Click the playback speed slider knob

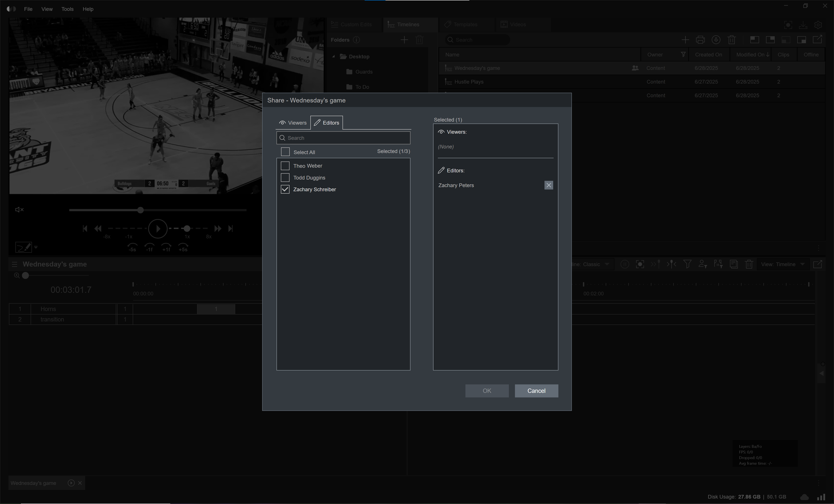[187, 229]
